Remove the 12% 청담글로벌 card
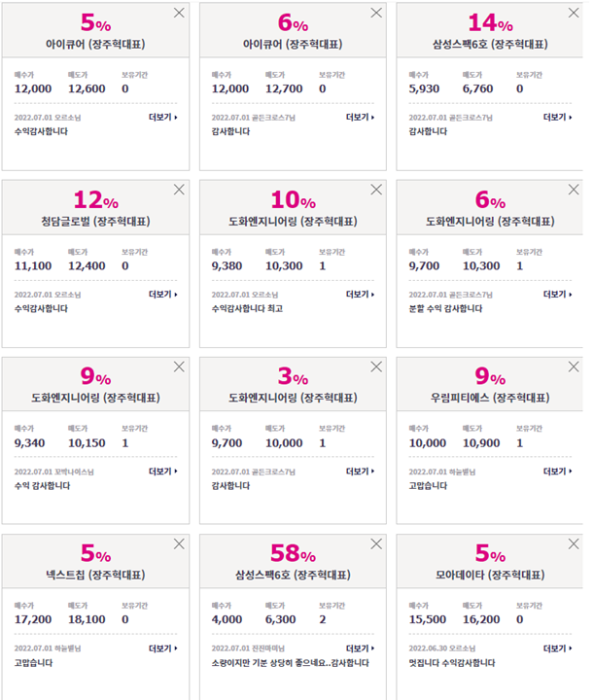This screenshot has height=700, width=594. 179,190
